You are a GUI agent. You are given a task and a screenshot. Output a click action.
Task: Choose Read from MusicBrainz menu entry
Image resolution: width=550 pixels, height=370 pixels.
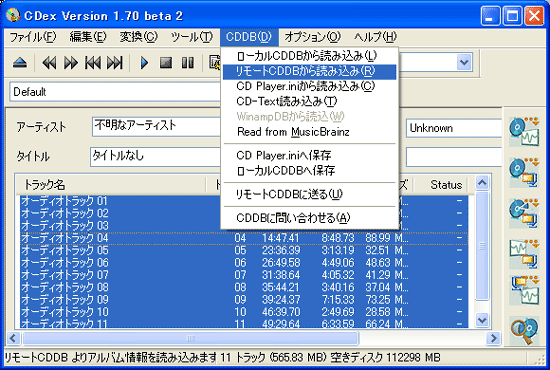pos(309,132)
